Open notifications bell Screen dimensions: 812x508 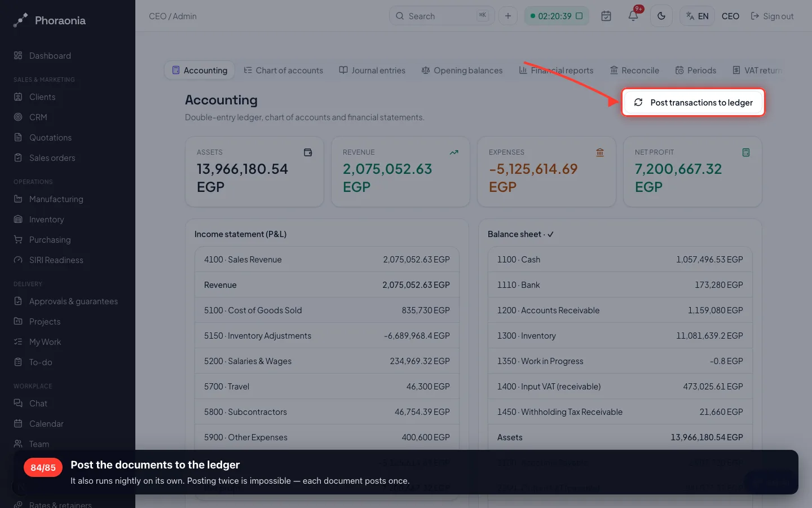tap(633, 16)
